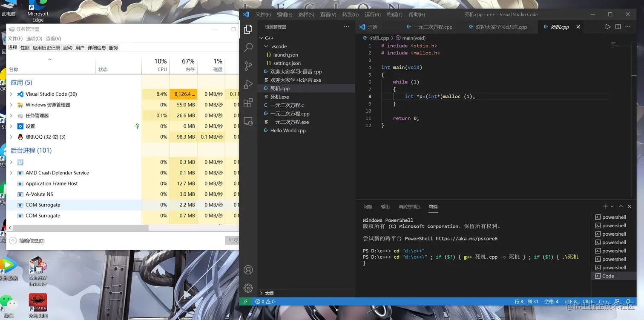Click the feedback icon in the status bar
Image resolution: width=644 pixels, height=320 pixels.
click(618, 302)
